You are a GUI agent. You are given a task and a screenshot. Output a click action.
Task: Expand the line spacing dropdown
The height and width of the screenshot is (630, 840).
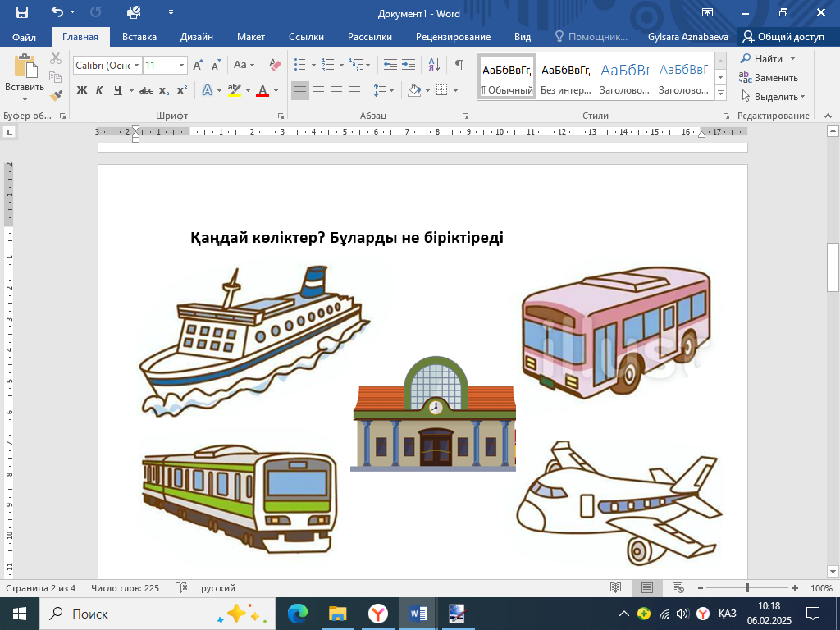[392, 90]
